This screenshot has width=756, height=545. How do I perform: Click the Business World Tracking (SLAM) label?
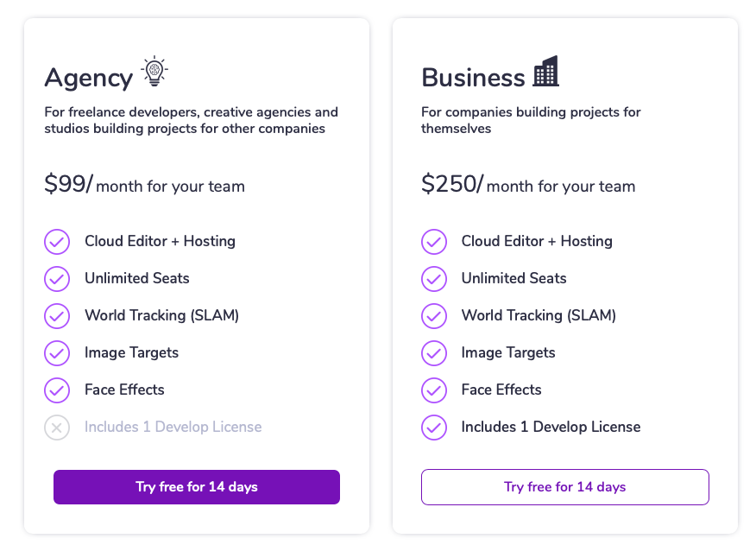click(x=539, y=316)
